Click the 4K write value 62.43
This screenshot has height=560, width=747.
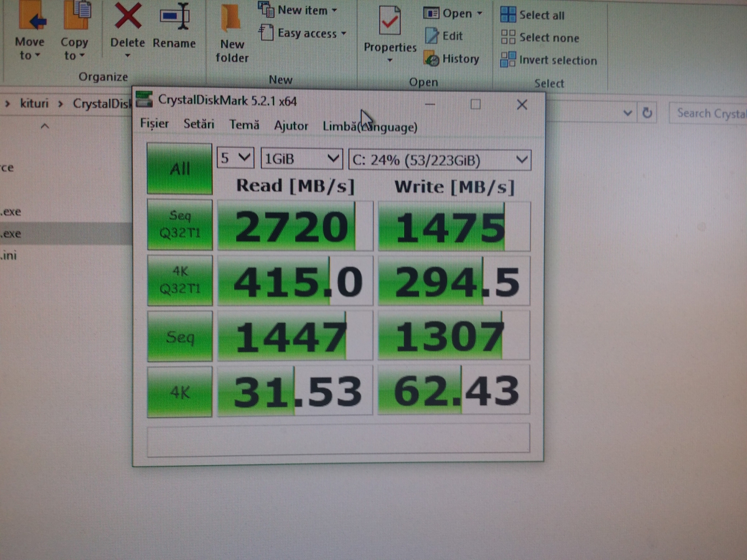point(454,391)
